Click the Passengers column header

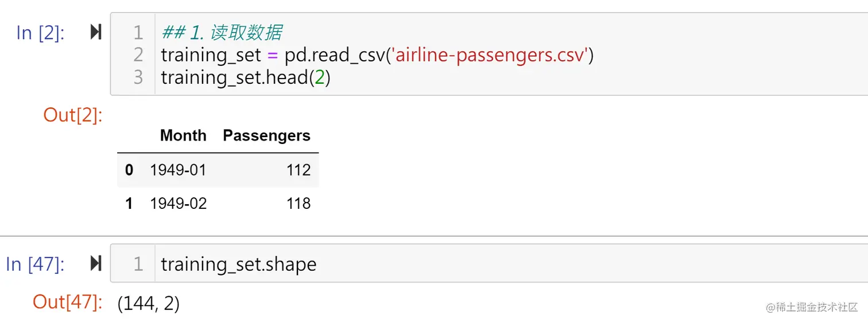pos(266,136)
